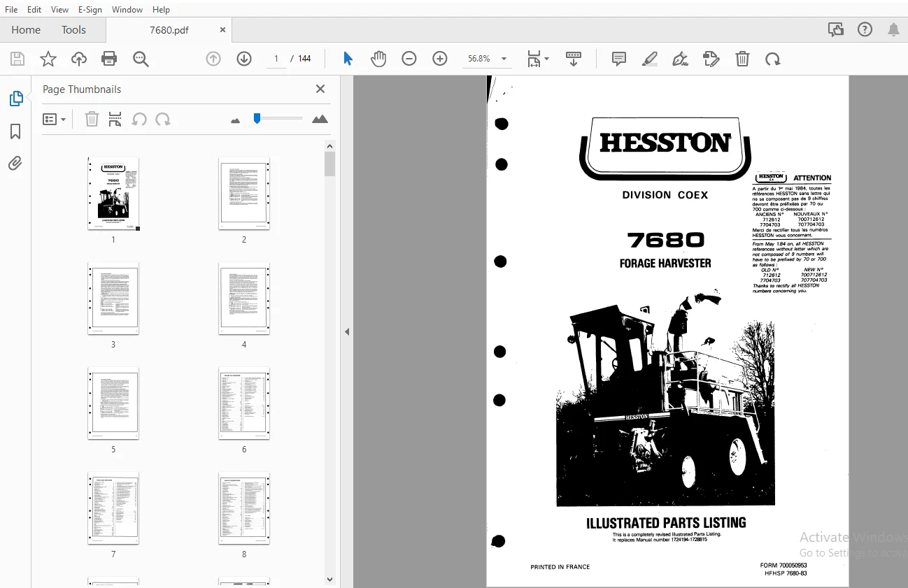The height and width of the screenshot is (588, 908).
Task: Open the scrolling read mode tool
Action: pos(574,59)
